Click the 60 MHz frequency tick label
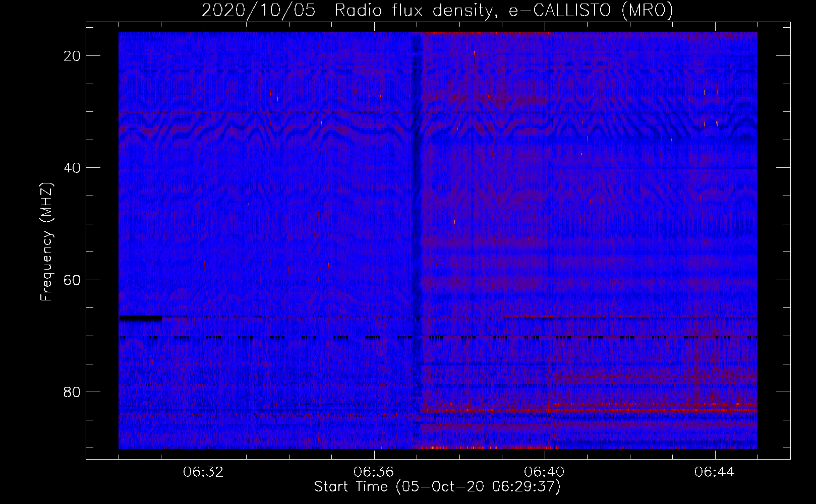 coord(73,280)
